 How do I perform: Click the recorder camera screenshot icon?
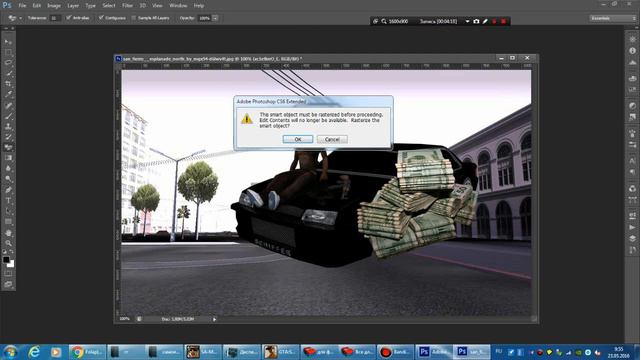(x=476, y=21)
